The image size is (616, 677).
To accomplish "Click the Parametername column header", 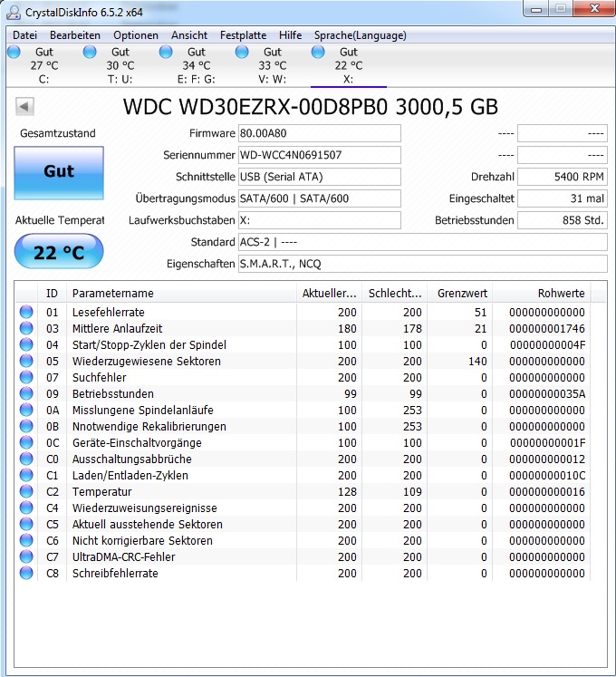I will (181, 293).
